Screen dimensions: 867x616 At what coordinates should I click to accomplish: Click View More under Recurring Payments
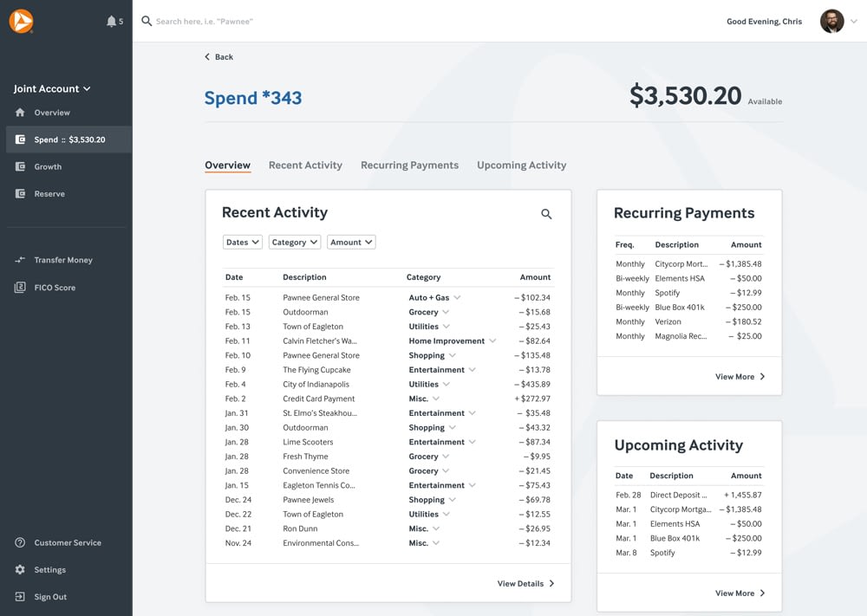[740, 376]
